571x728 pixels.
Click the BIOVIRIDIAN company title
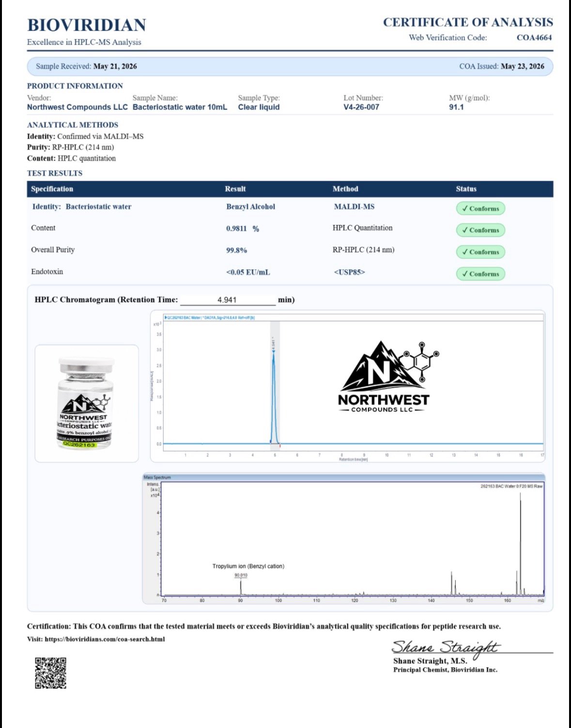[x=87, y=25]
